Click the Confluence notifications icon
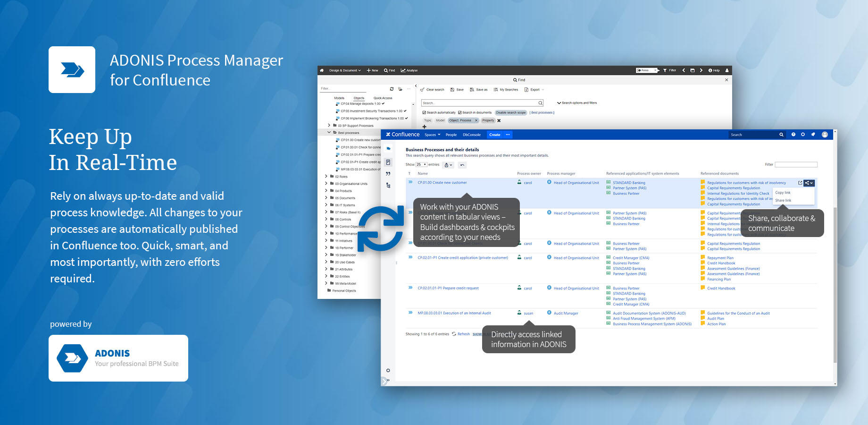Viewport: 868px width, 425px height. [x=813, y=135]
